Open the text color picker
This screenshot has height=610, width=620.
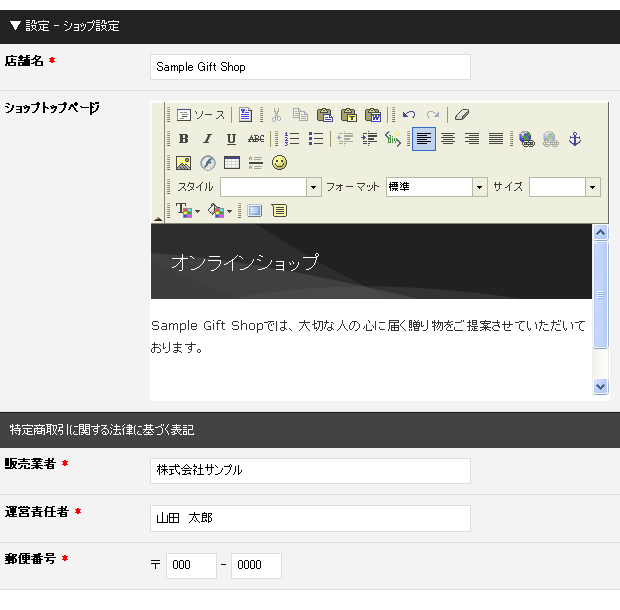[188, 210]
